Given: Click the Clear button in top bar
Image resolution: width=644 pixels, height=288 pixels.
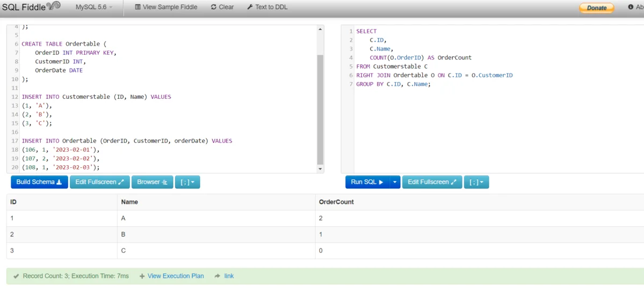Looking at the screenshot, I should [222, 7].
